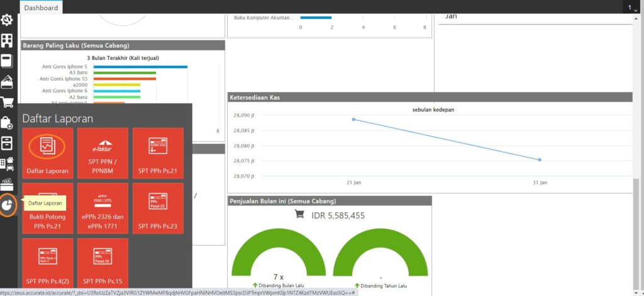Open the TAX module sidebar icon
The height and width of the screenshot is (296, 644).
[8, 184]
